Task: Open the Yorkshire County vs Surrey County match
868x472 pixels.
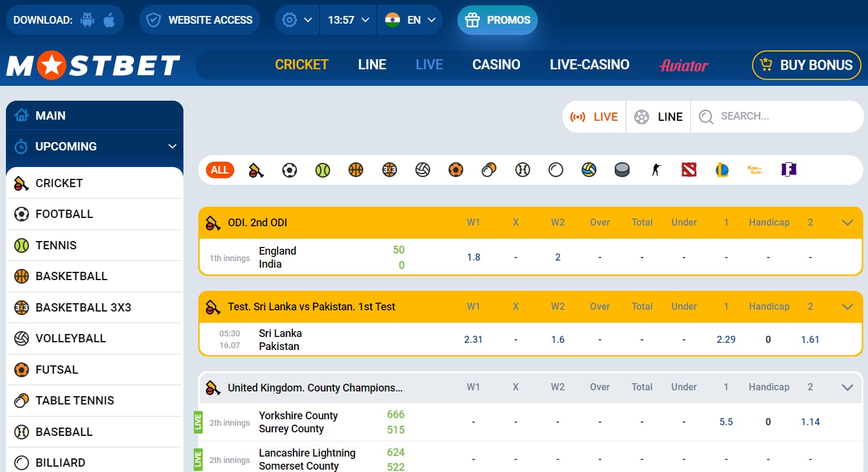Action: coord(298,422)
